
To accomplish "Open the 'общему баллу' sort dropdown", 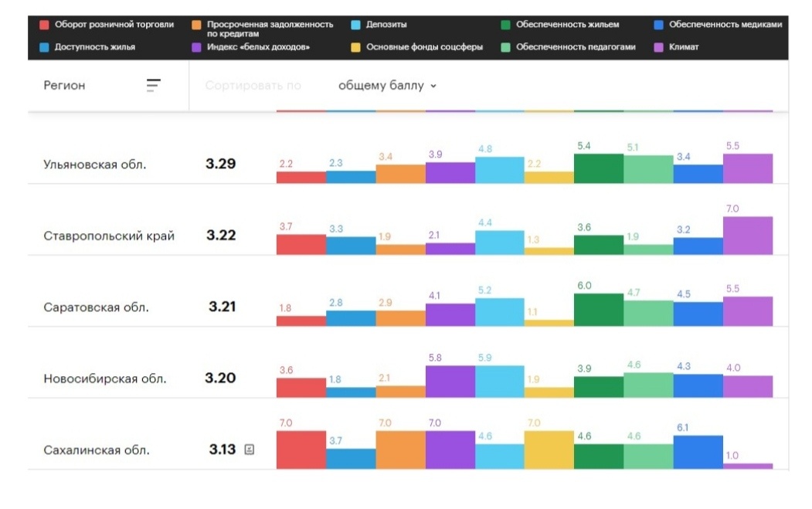I will coord(387,86).
